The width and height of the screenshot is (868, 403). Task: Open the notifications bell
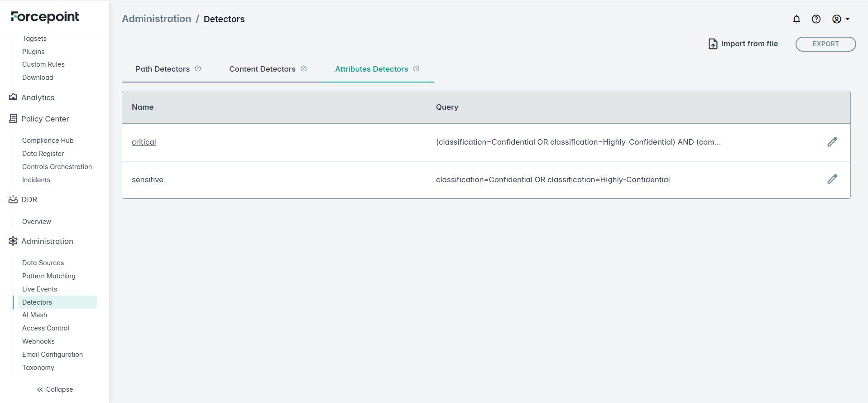point(796,19)
